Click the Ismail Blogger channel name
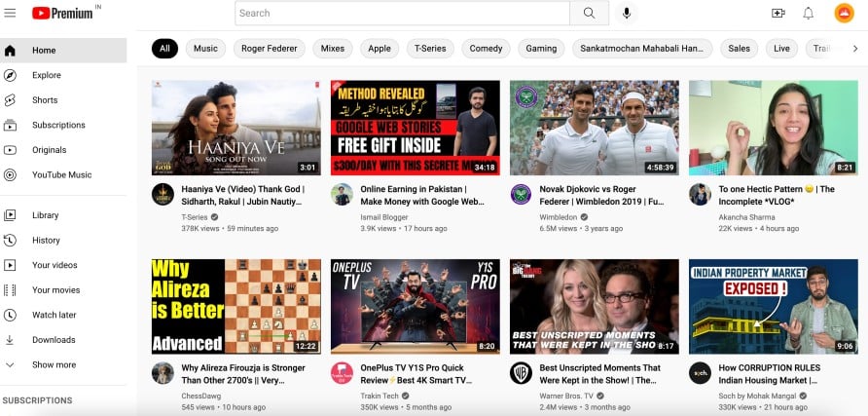 tap(384, 217)
